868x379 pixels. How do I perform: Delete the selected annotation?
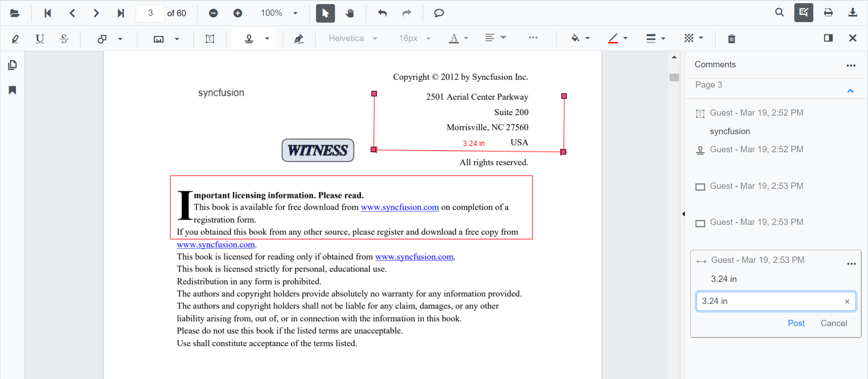click(x=731, y=39)
